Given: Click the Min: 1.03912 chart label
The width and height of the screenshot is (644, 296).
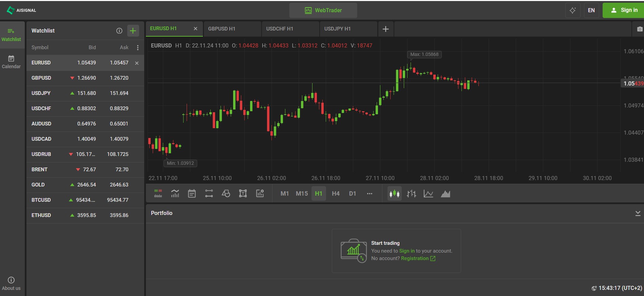Looking at the screenshot, I should pyautogui.click(x=181, y=163).
